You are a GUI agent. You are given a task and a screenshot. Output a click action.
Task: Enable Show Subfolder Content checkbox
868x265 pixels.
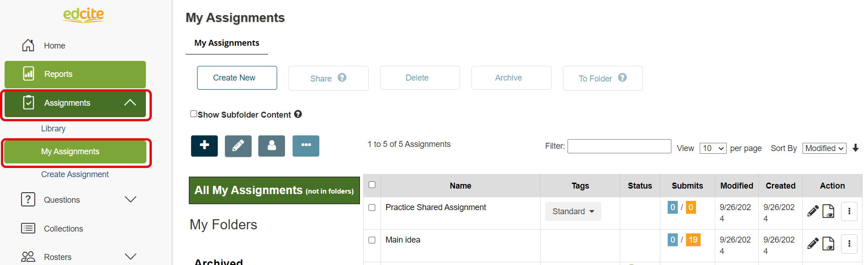point(194,114)
